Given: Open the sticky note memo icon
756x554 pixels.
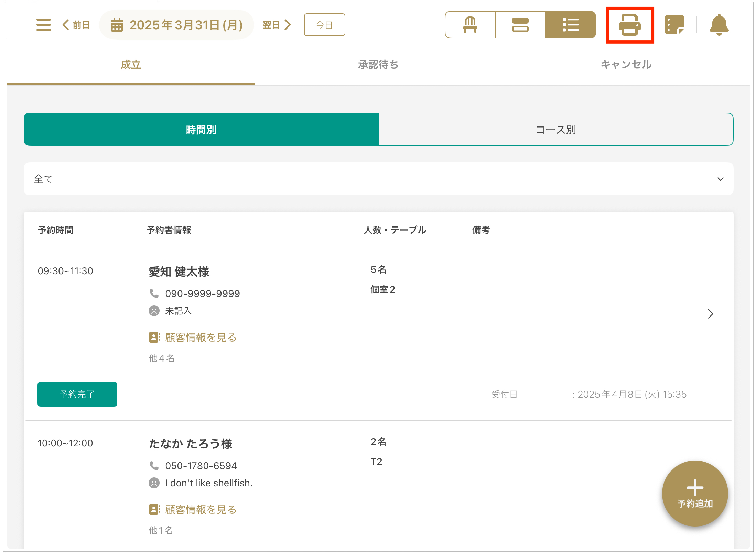Looking at the screenshot, I should [x=674, y=25].
